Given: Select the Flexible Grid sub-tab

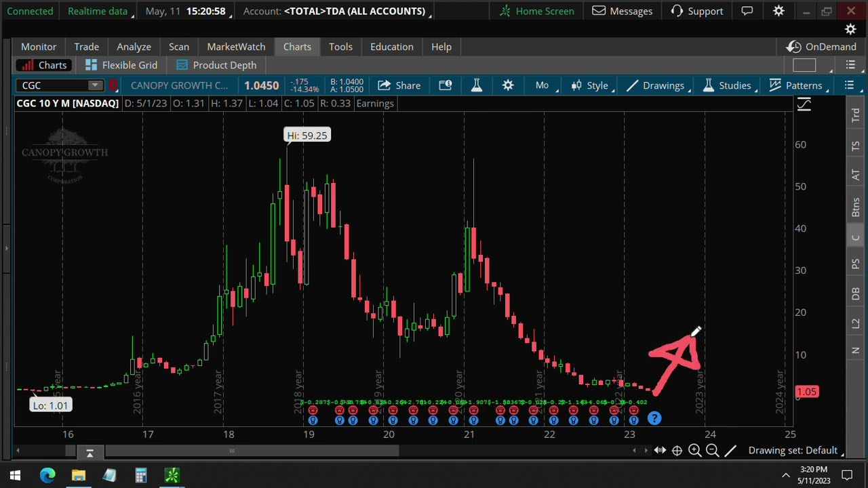Looking at the screenshot, I should (x=121, y=65).
